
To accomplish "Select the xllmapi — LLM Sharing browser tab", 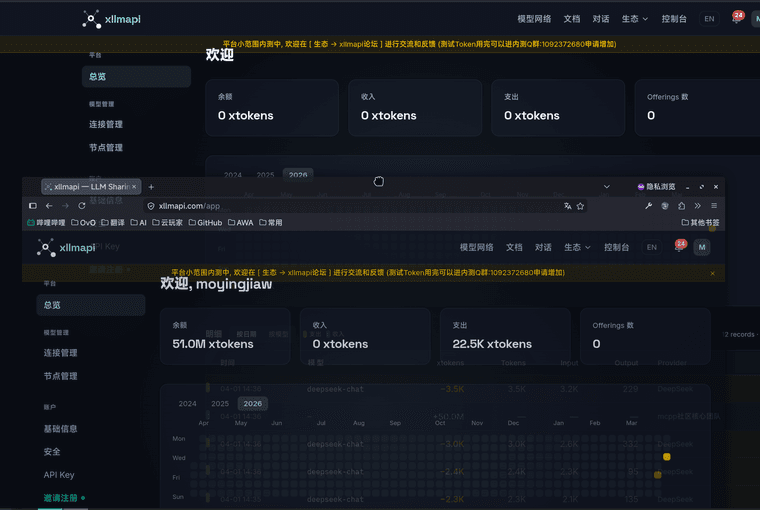I will click(x=91, y=187).
